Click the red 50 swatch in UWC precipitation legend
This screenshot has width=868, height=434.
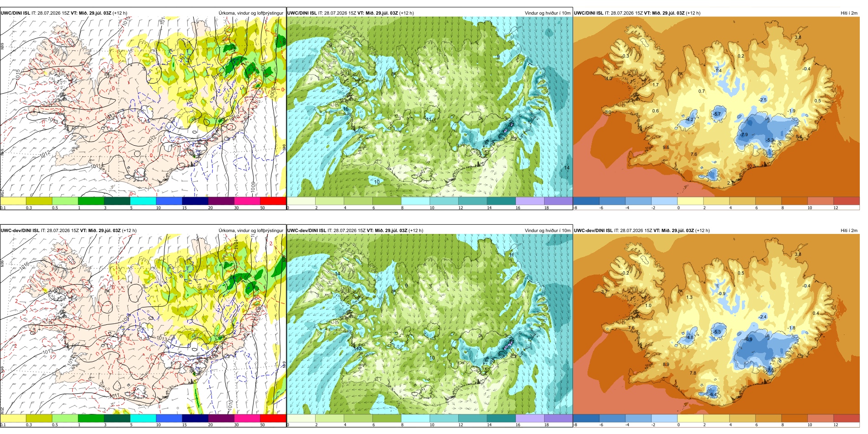273,201
